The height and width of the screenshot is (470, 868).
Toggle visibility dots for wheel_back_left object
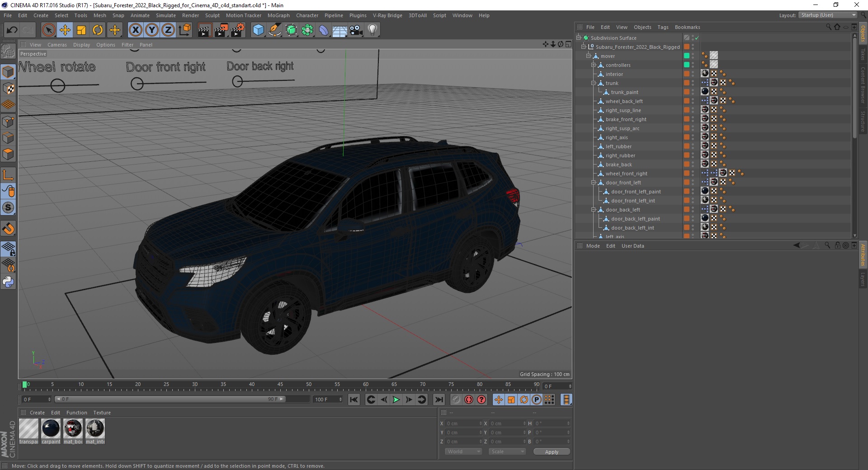pyautogui.click(x=693, y=101)
